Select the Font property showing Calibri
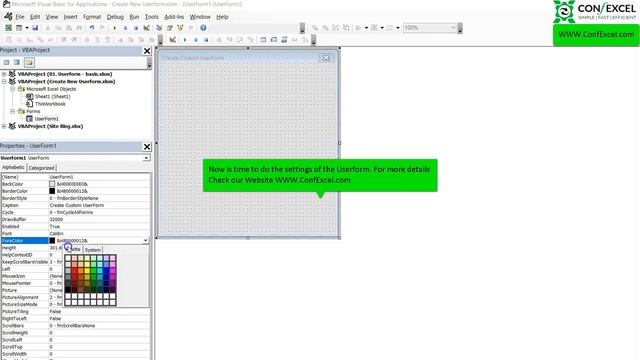Image resolution: width=640 pixels, height=360 pixels. [76, 233]
